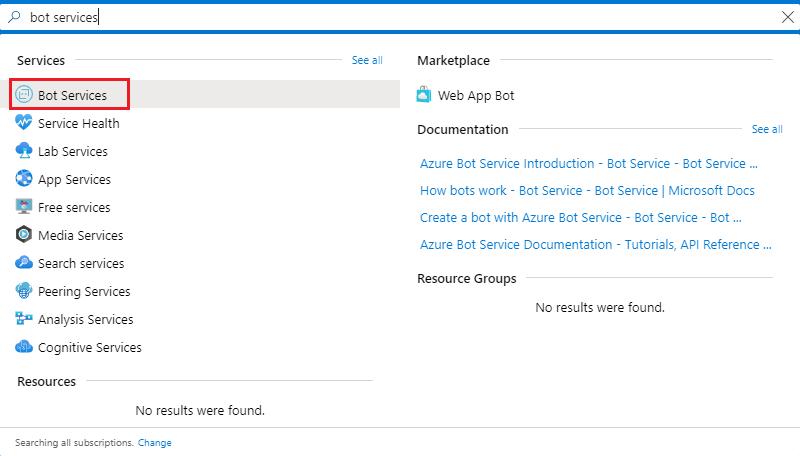Click the App Services icon
Viewport: 800px width, 456px height.
pyautogui.click(x=25, y=179)
